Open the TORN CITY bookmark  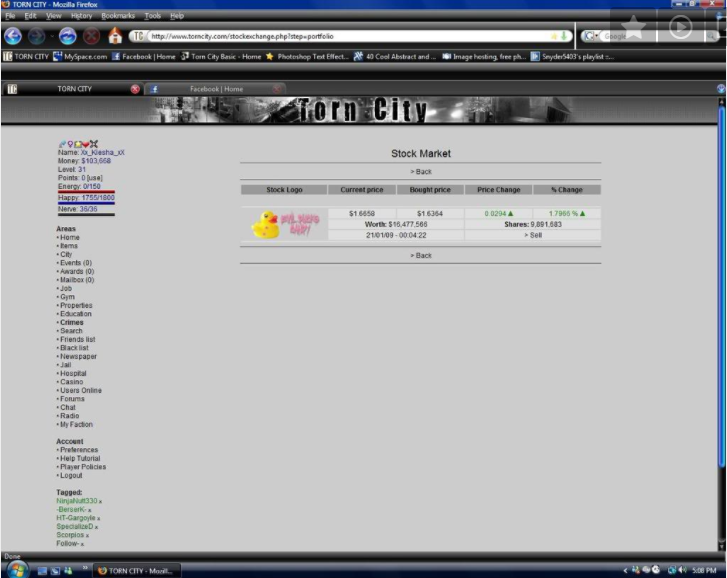tap(26, 57)
